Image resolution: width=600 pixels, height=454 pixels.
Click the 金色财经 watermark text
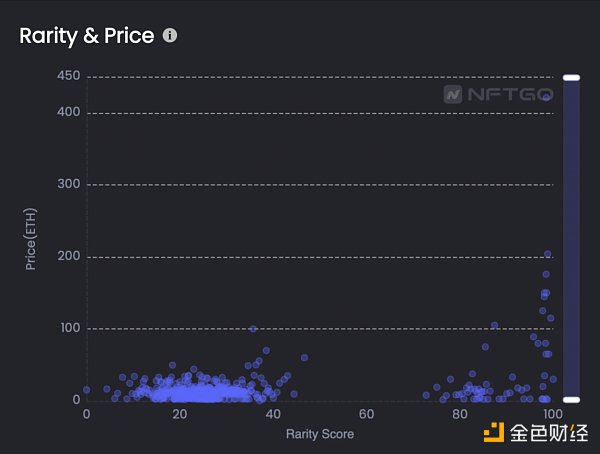pos(549,433)
